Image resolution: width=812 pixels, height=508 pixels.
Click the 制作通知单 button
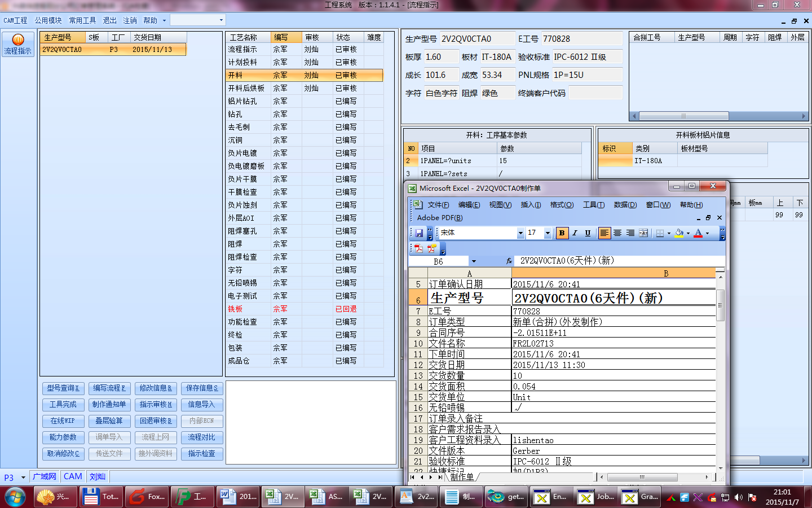click(109, 405)
